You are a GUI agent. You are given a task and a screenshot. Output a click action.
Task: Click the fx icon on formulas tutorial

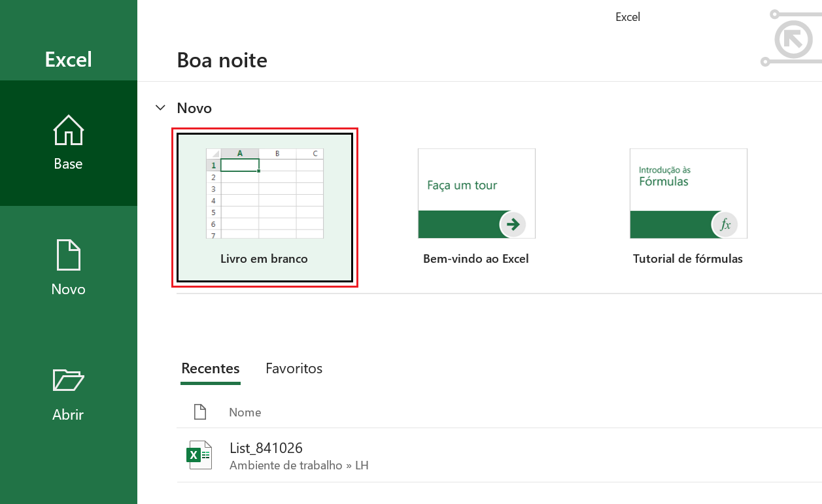click(x=725, y=225)
